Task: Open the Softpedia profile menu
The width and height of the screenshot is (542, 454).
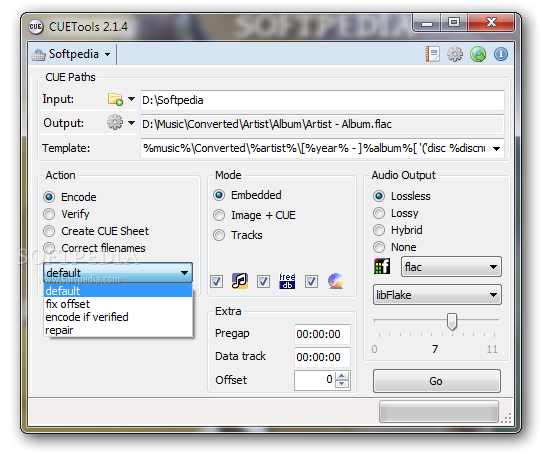Action: pyautogui.click(x=71, y=54)
